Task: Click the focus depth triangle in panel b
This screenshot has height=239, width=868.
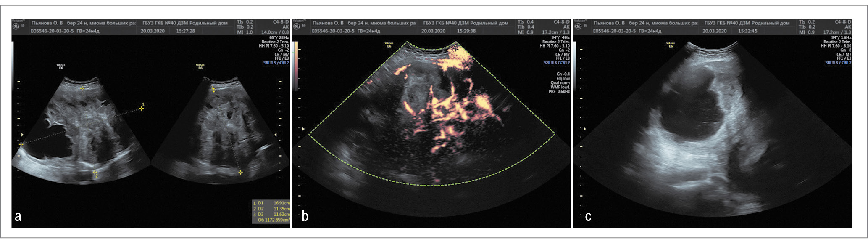Action: [x=303, y=129]
